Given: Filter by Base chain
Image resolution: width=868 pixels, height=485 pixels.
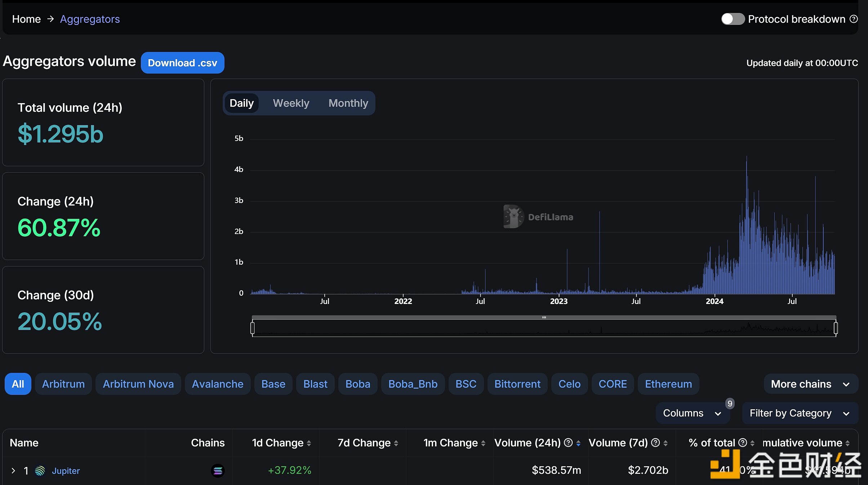Looking at the screenshot, I should (273, 384).
